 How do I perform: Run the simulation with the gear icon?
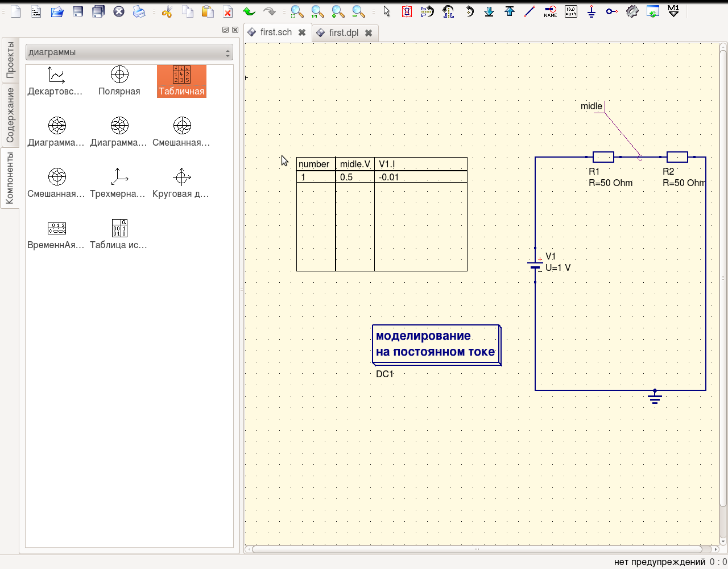click(x=631, y=11)
